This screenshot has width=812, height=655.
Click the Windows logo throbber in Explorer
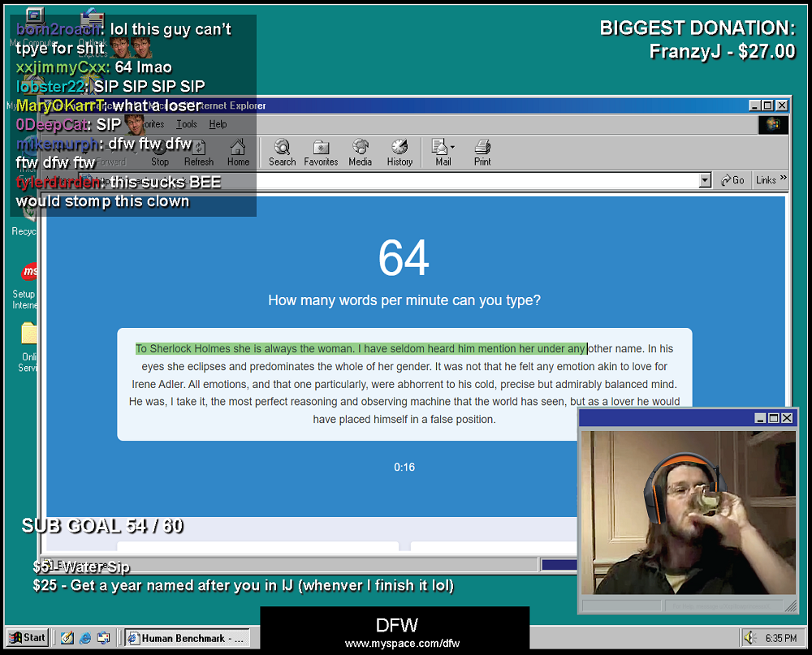coord(773,125)
